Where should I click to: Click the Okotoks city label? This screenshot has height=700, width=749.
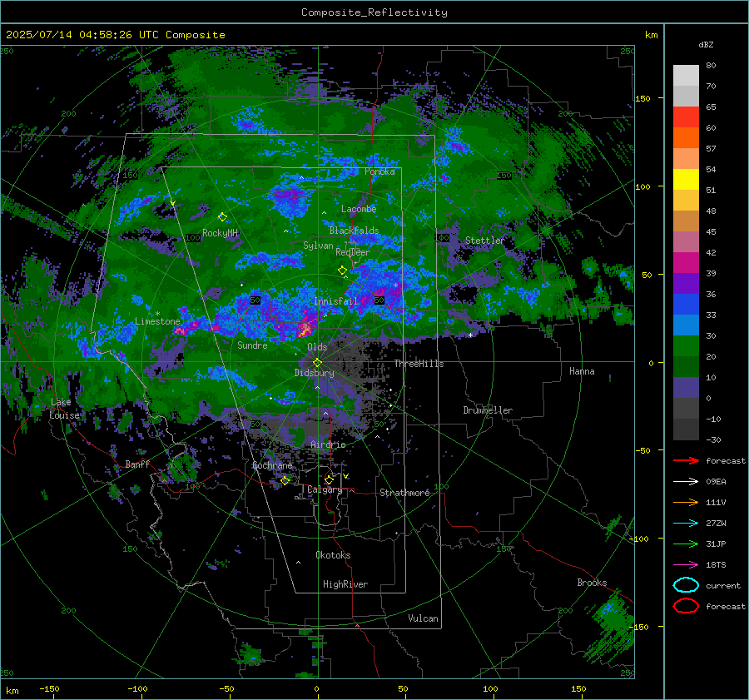tap(333, 554)
